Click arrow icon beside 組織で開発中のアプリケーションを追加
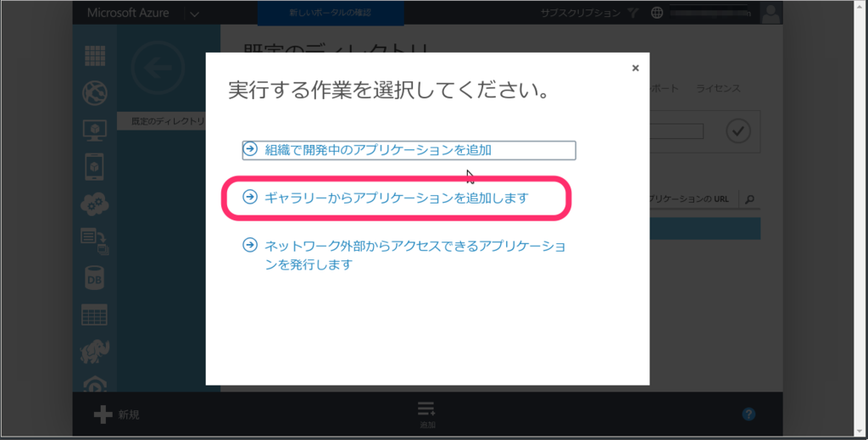 click(x=250, y=149)
